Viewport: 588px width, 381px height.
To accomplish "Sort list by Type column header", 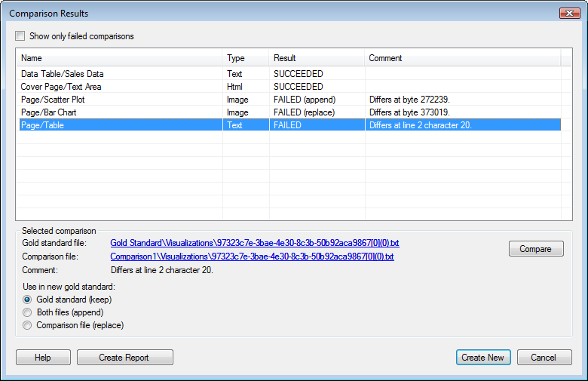I will coord(246,58).
